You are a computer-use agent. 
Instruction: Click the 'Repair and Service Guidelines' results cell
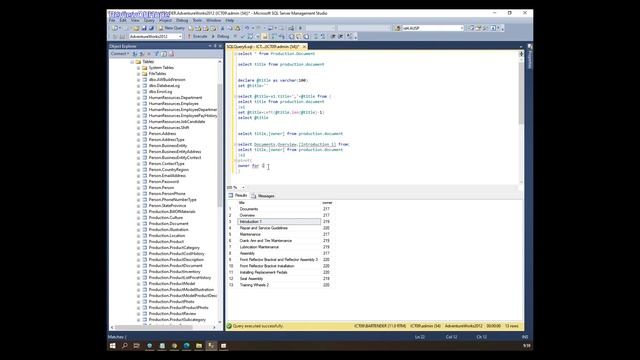(279, 228)
